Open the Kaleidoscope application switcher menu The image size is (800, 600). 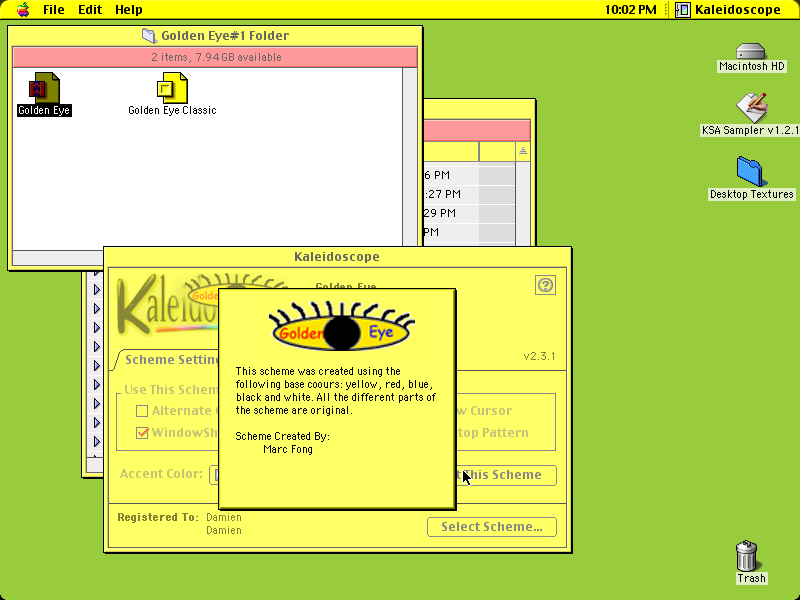click(728, 10)
